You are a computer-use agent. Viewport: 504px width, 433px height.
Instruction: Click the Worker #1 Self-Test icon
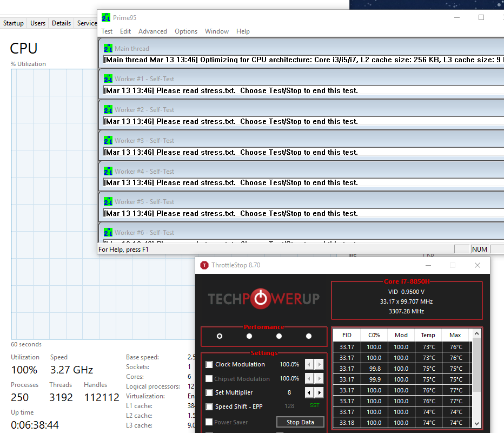click(108, 78)
